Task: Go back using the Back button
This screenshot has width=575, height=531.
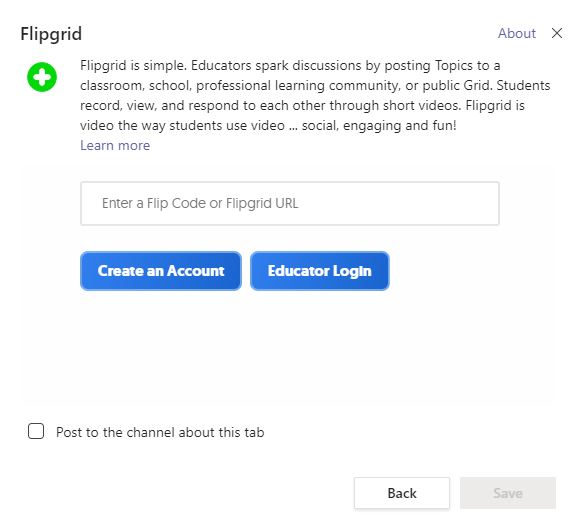Action: pos(402,493)
